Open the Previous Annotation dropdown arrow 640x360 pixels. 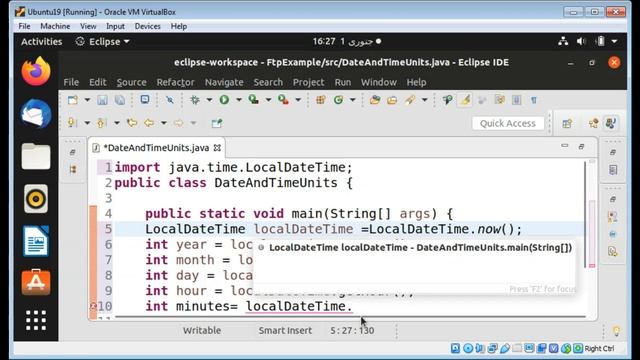[117, 123]
